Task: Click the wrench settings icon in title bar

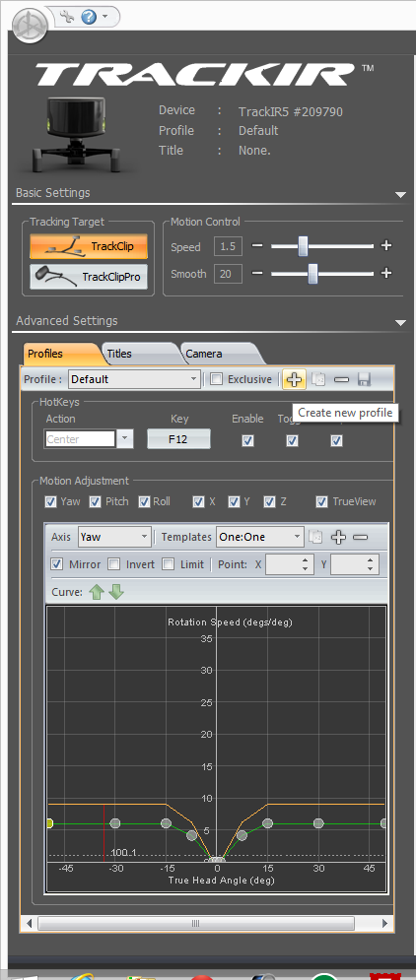Action: coord(67,15)
